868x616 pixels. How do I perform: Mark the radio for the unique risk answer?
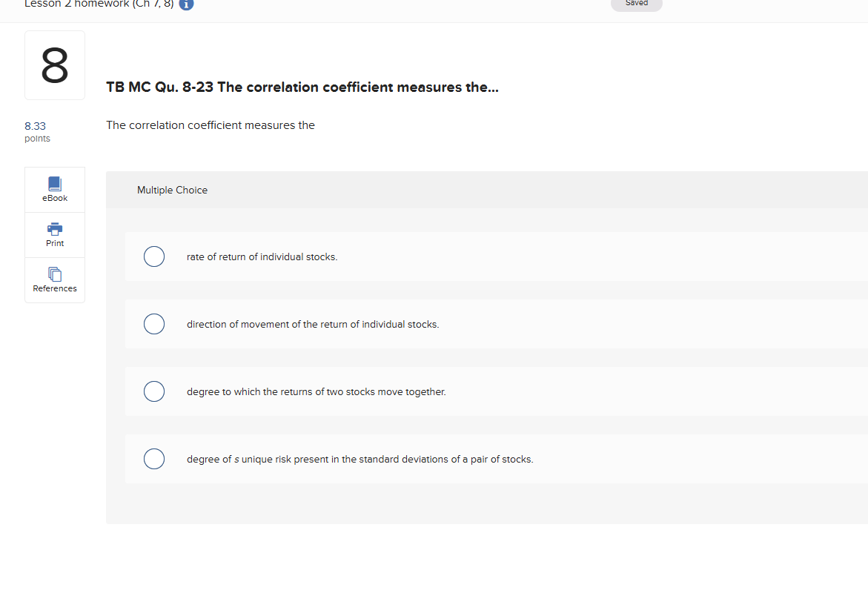(154, 459)
